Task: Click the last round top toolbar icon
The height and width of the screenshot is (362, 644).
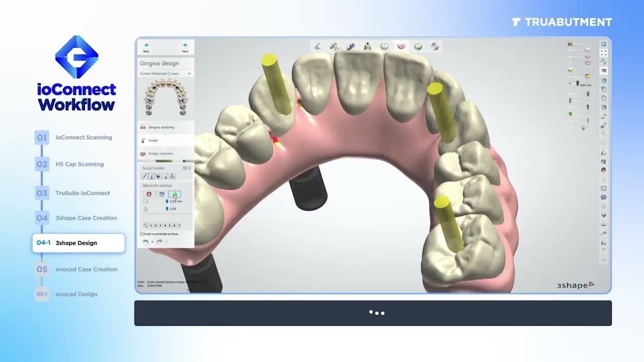Action: pos(435,46)
